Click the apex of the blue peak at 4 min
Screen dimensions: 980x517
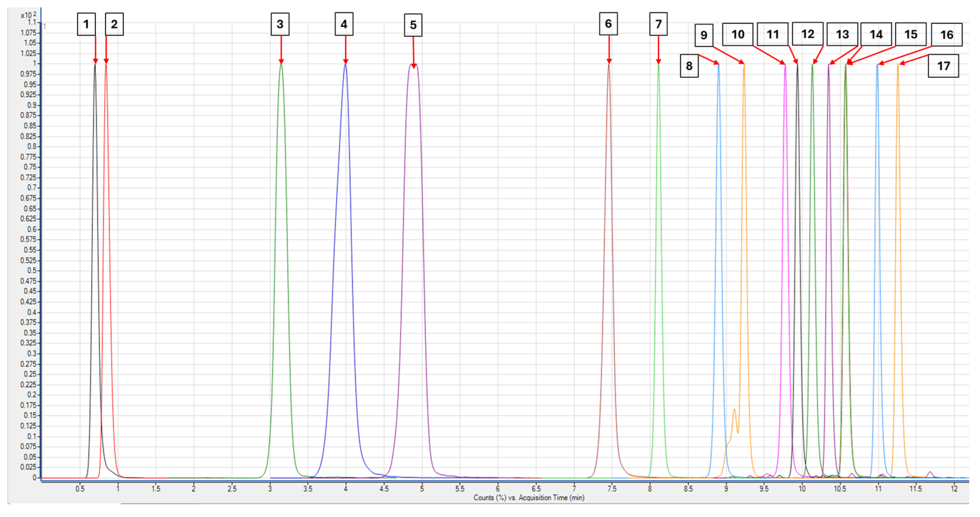click(346, 65)
